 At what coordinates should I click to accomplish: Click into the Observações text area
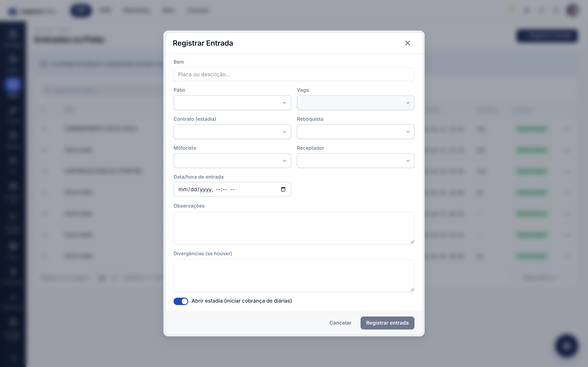click(294, 228)
